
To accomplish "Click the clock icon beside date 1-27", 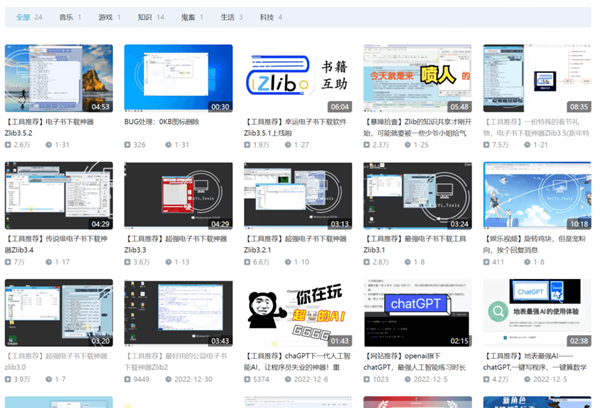I will click(x=288, y=145).
